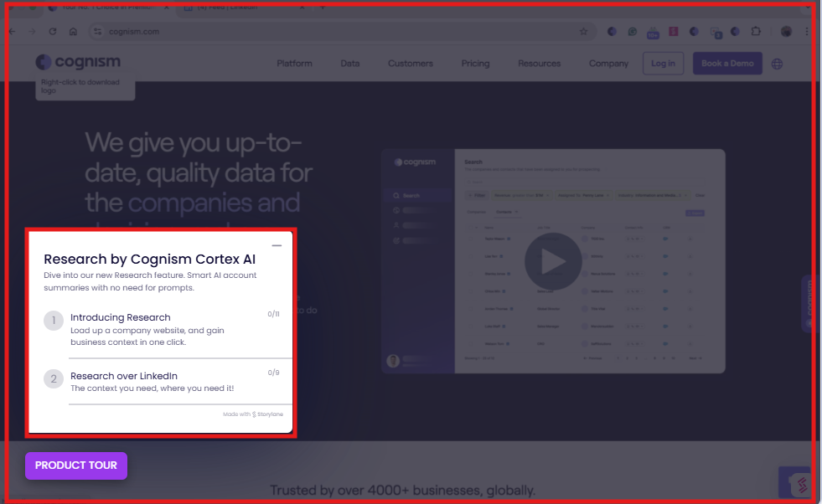Screen dimensions: 822x504
Task: Click the browser home icon
Action: 72,31
